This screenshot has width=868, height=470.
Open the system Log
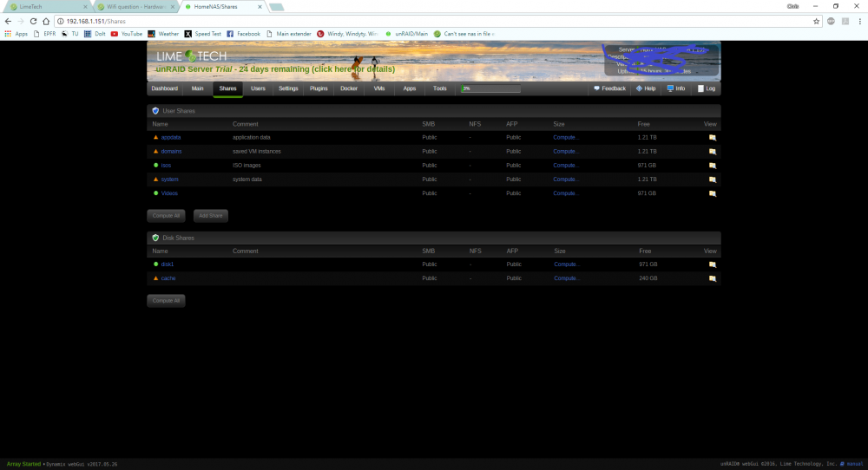click(707, 88)
